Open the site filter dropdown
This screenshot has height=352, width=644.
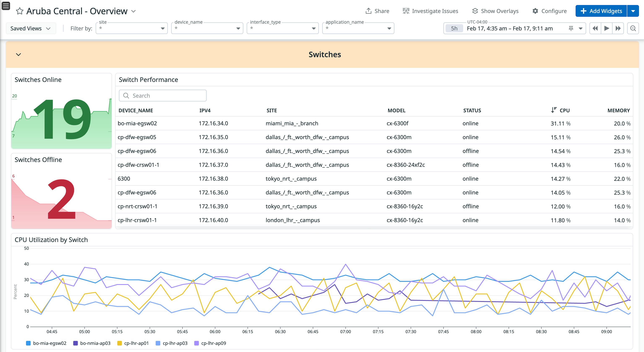163,28
